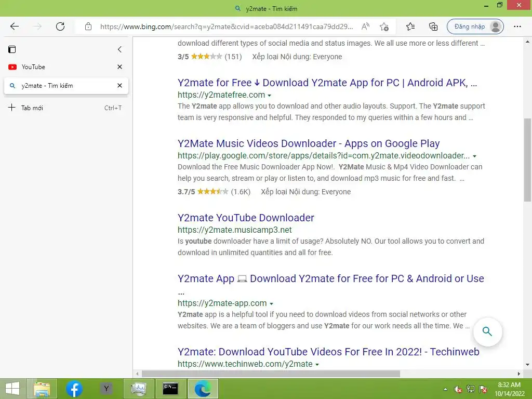Expand y2matefree.com URL dropdown arrow
This screenshot has height=399, width=532.
[270, 96]
